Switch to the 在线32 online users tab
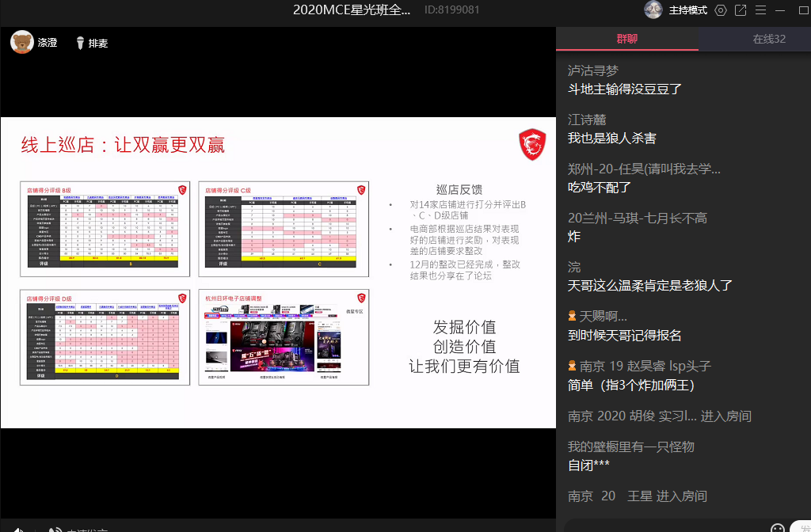This screenshot has width=811, height=532. click(x=768, y=39)
